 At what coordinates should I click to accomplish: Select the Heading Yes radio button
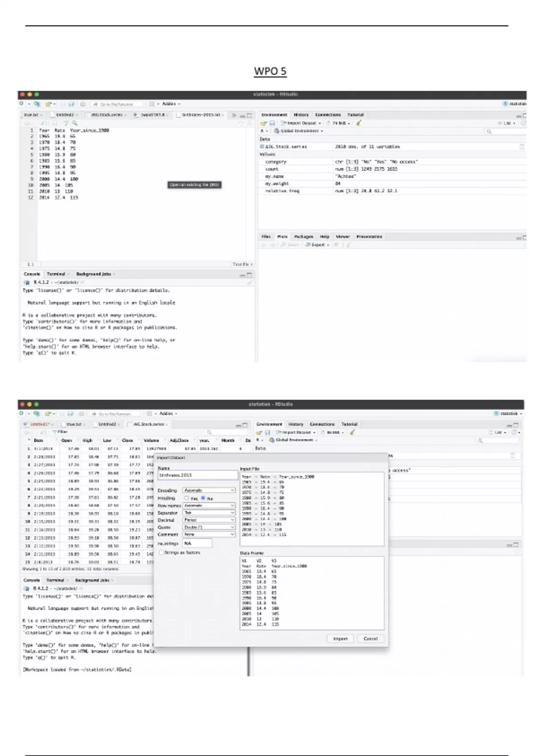point(186,498)
